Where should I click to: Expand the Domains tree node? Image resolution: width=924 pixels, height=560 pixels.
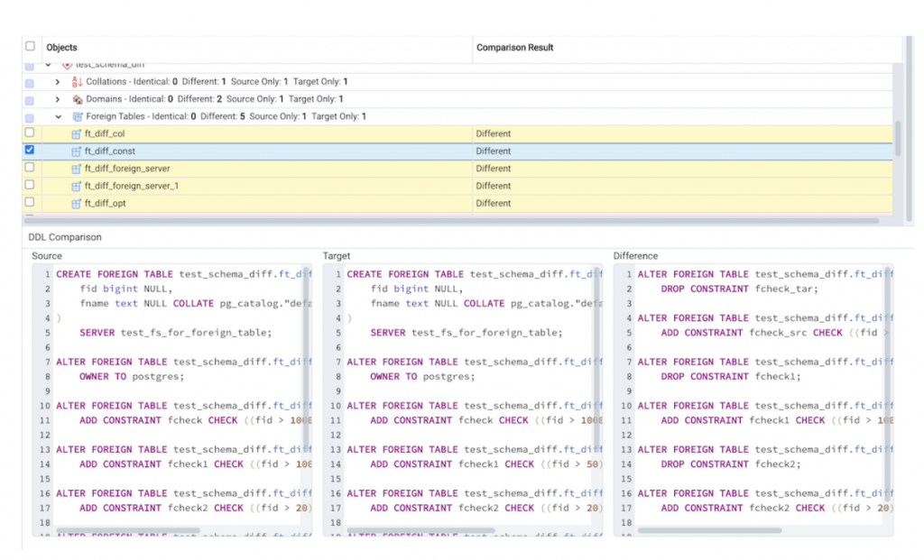coord(59,99)
